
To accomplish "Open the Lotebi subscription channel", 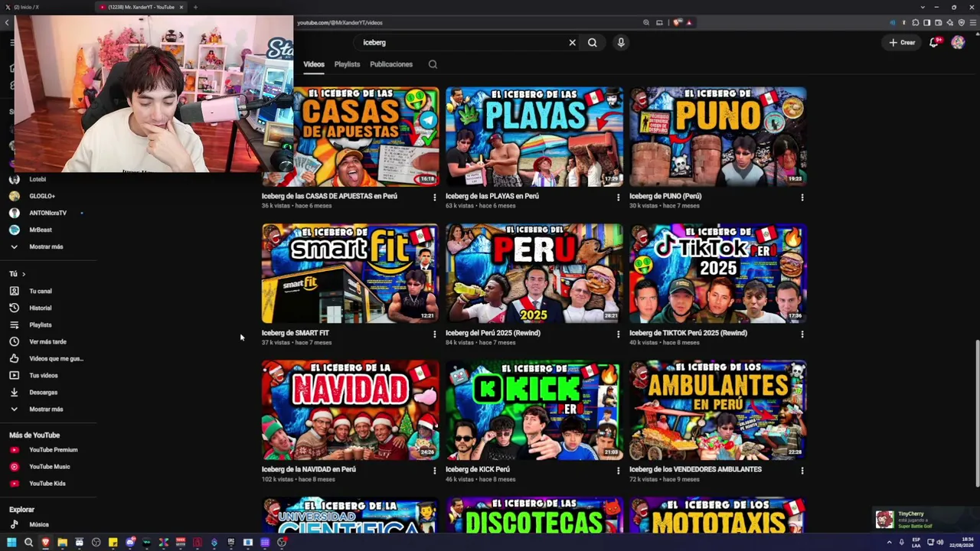I will 38,179.
